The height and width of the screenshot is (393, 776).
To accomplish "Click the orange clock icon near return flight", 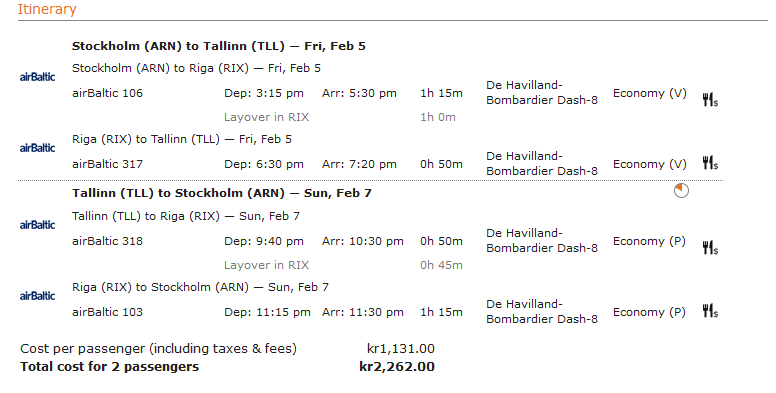I will (681, 191).
